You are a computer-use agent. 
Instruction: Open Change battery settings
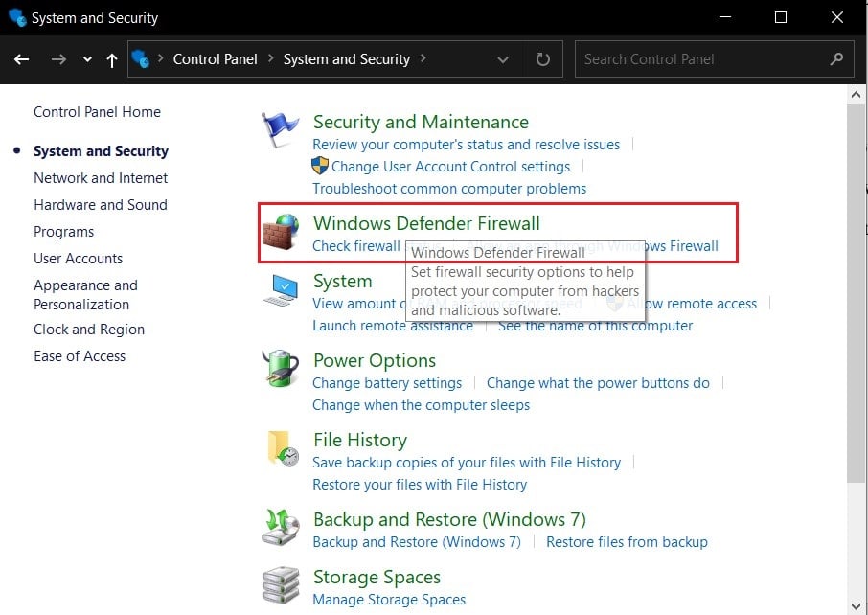pyautogui.click(x=387, y=382)
